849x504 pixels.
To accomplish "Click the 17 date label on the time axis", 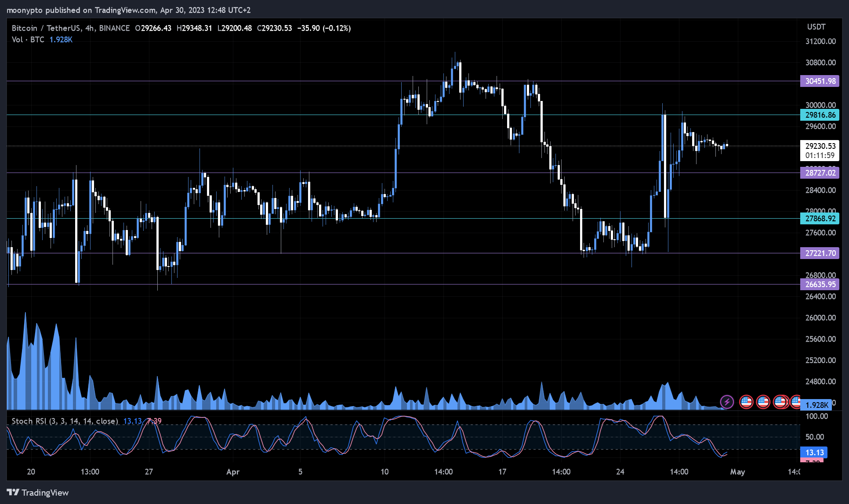I will point(502,472).
